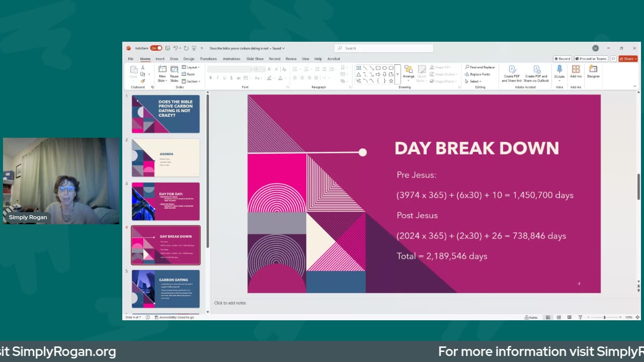Expand the Section dropdown

click(191, 81)
